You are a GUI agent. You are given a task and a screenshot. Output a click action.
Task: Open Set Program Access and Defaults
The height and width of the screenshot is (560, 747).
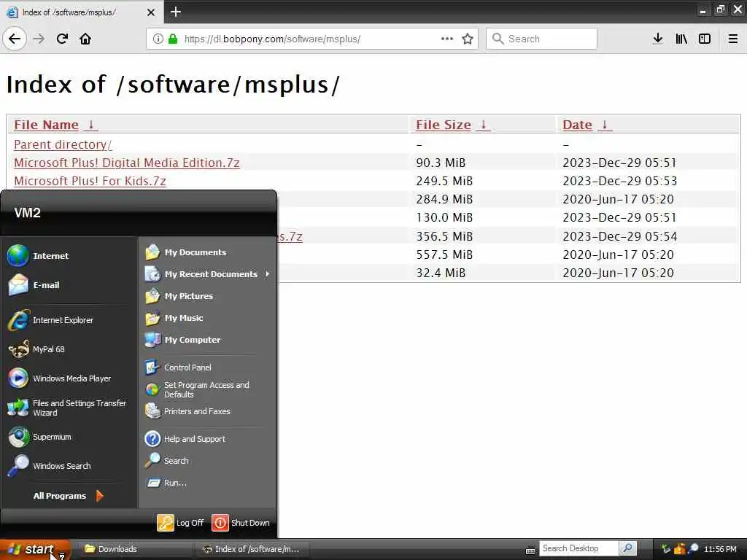pyautogui.click(x=207, y=389)
